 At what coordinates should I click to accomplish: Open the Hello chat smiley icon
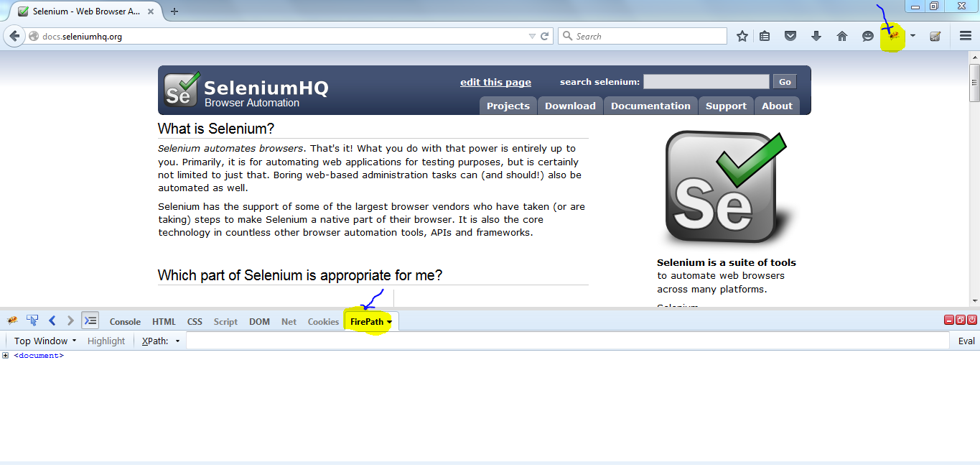(x=868, y=36)
